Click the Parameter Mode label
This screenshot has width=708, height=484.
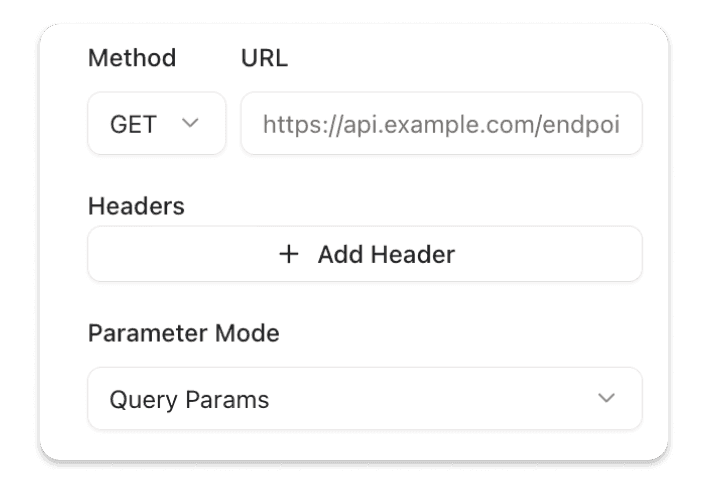click(183, 333)
